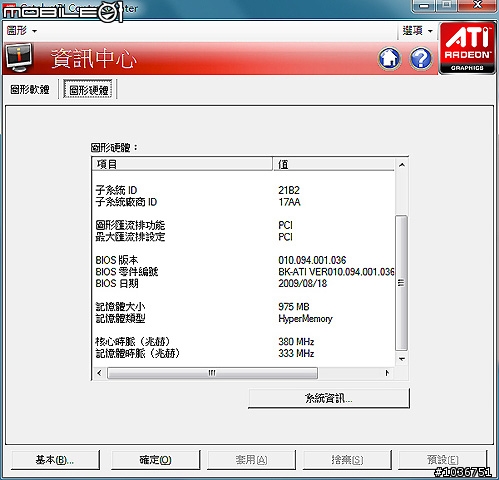This screenshot has height=480, width=499.
Task: Click the value 17AA
Action: pos(289,202)
